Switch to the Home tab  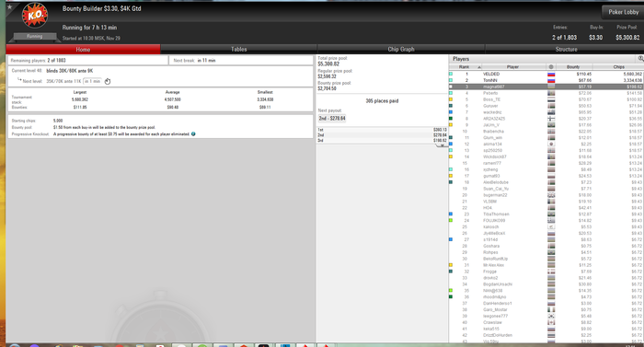click(83, 50)
